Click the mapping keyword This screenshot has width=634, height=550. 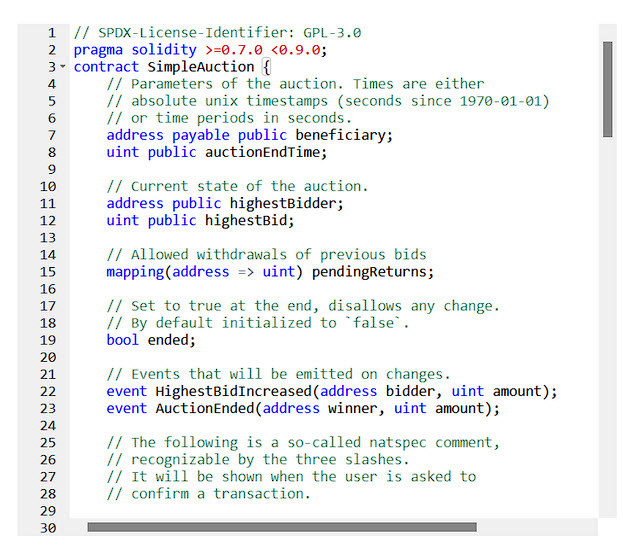pos(135,271)
